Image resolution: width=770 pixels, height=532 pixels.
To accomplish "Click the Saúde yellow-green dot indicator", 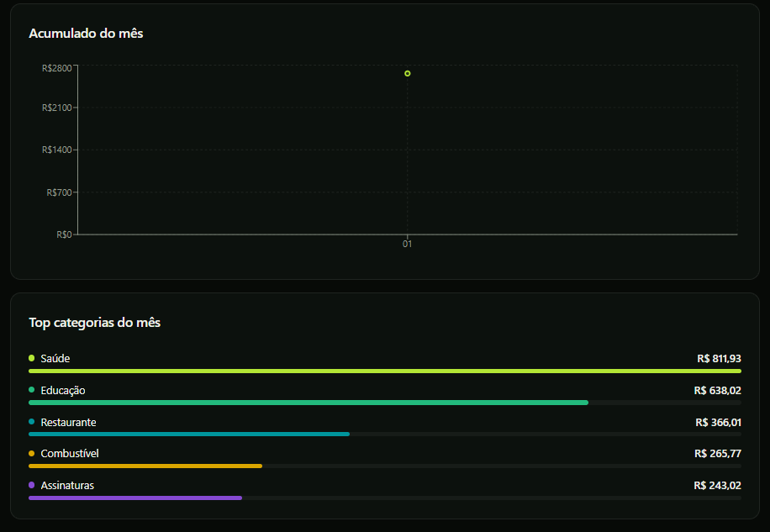I will (x=31, y=358).
